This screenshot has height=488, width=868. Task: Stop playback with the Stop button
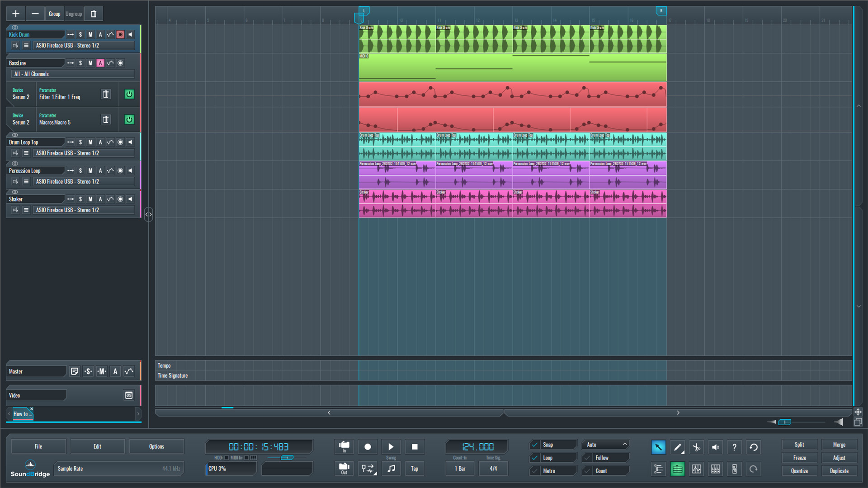415,447
